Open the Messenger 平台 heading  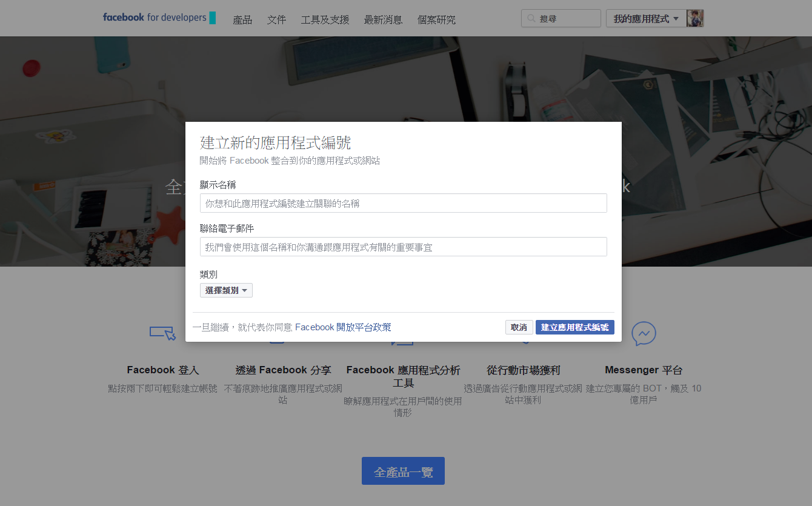[x=644, y=370]
